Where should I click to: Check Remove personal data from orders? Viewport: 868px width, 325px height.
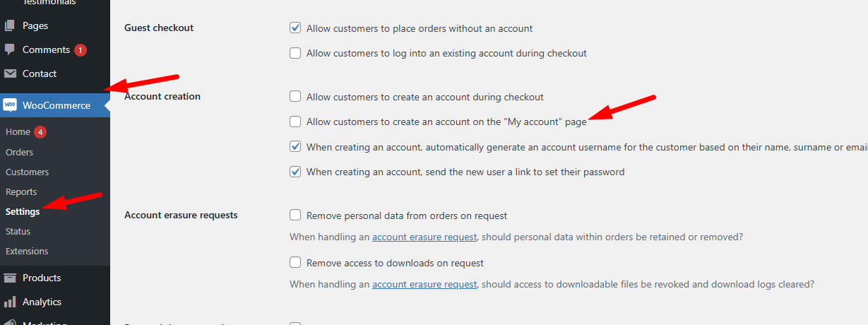pos(295,215)
